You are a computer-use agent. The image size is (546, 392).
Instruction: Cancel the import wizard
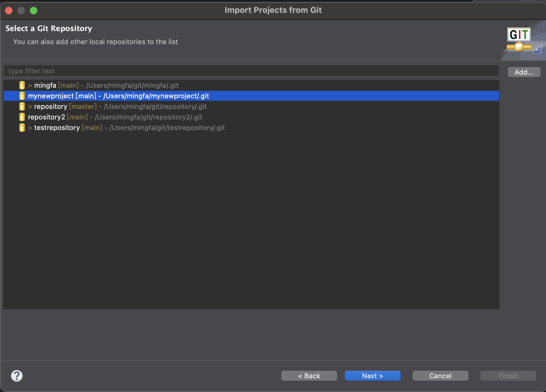[x=440, y=376]
